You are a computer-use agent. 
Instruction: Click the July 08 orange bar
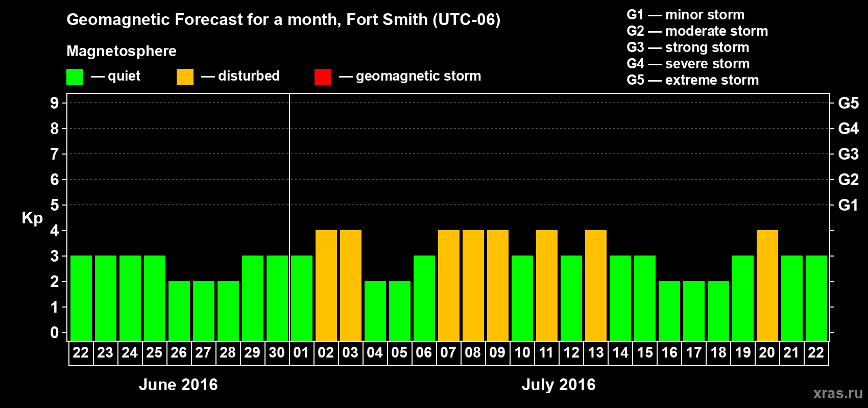tap(473, 285)
